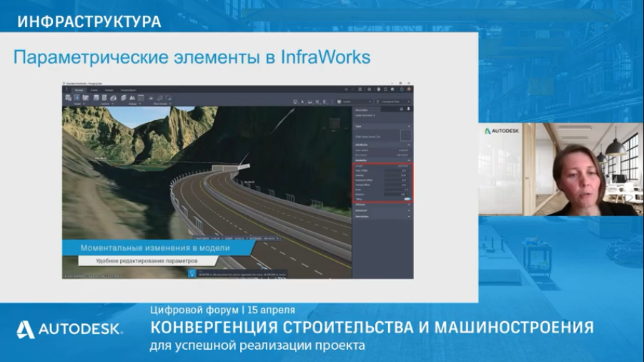Image resolution: width=644 pixels, height=362 pixels.
Task: Click the Terrain Themes mountain icon
Action: [x=132, y=97]
